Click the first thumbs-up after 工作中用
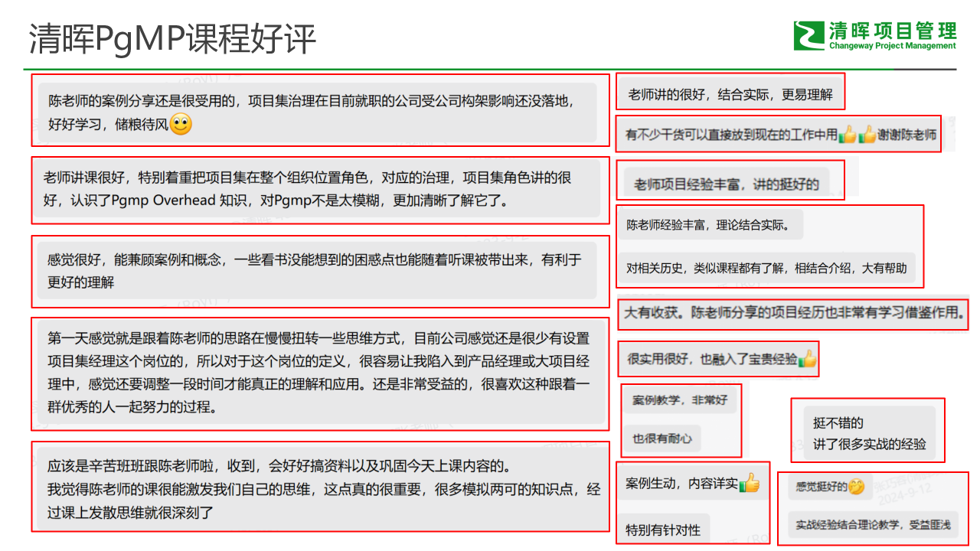This screenshot has width=980, height=551. [x=848, y=135]
